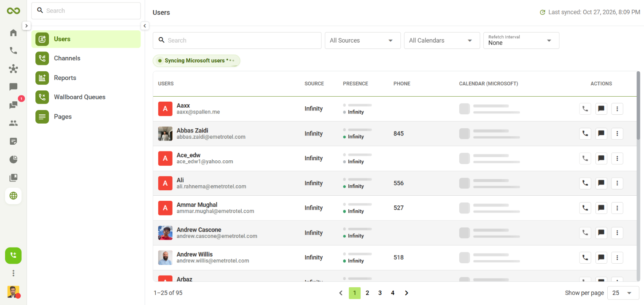The height and width of the screenshot is (305, 644).
Task: Start a chat with Ace_edw
Action: tap(601, 159)
